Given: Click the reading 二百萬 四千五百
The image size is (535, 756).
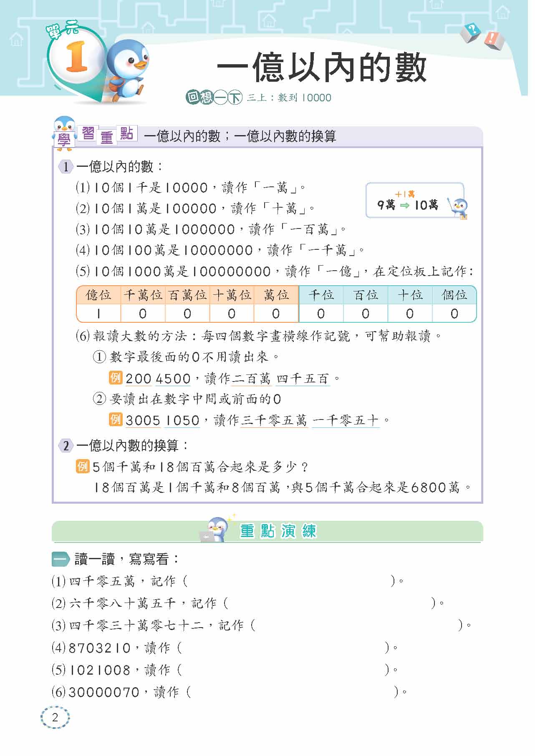Looking at the screenshot, I should click(x=280, y=379).
